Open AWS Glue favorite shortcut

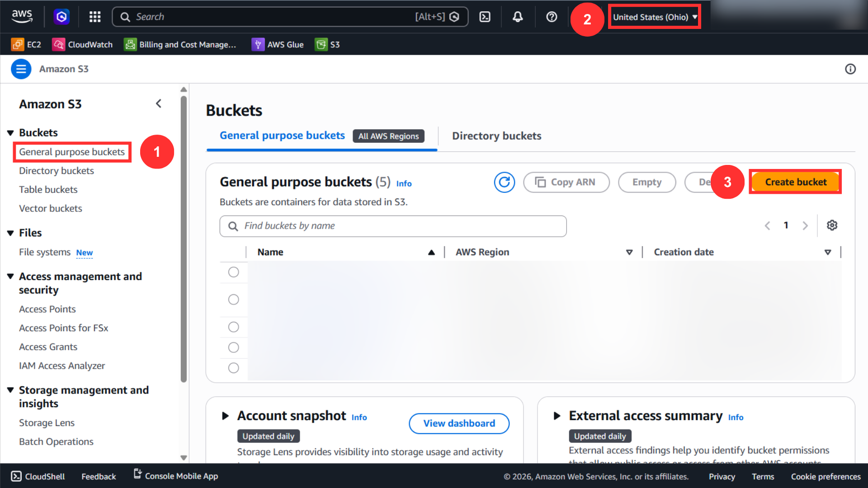click(x=278, y=44)
